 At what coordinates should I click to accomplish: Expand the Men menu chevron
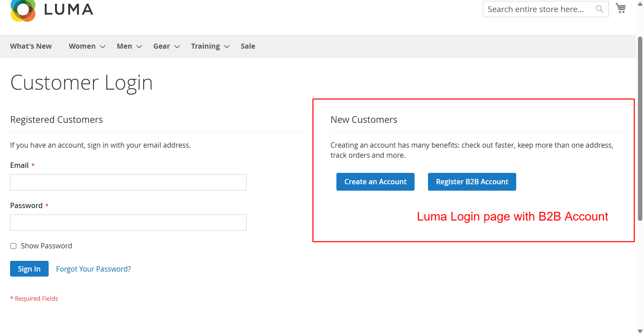click(x=139, y=47)
